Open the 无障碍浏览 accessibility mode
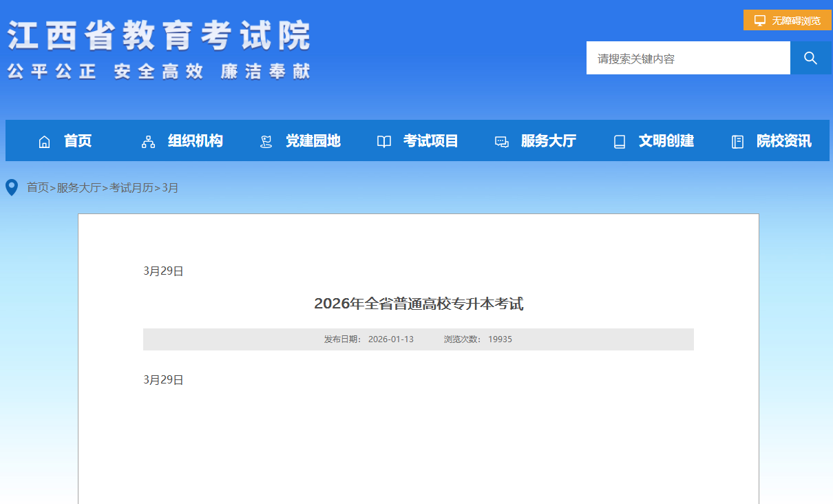Image resolution: width=833 pixels, height=504 pixels. (x=788, y=20)
